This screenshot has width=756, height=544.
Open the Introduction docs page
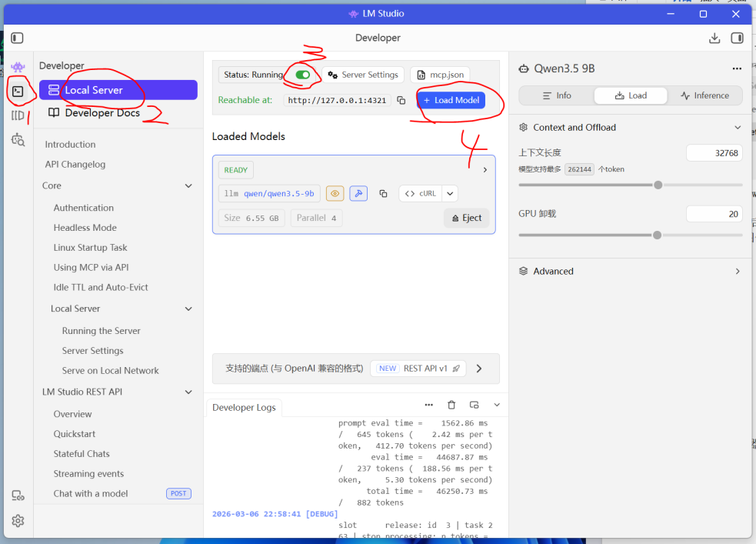[x=71, y=144]
